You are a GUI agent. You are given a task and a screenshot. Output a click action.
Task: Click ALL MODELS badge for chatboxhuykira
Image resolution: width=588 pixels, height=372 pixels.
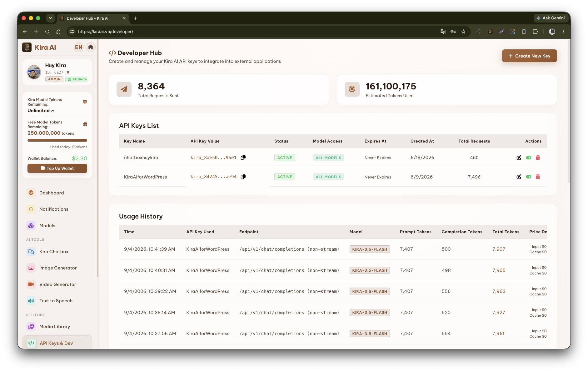(x=328, y=158)
